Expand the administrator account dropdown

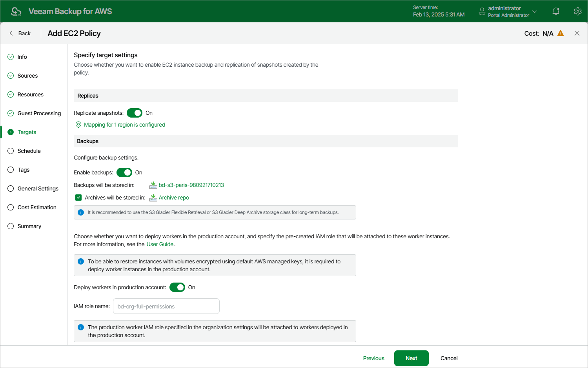coord(535,11)
